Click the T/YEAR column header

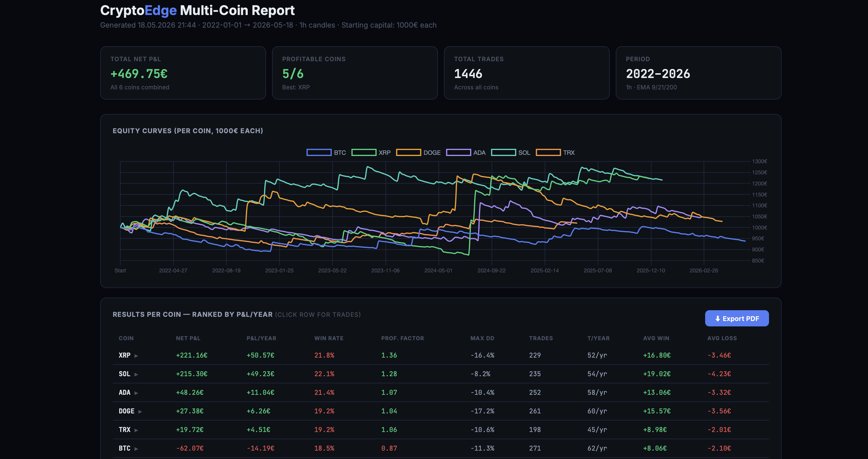[598, 338]
